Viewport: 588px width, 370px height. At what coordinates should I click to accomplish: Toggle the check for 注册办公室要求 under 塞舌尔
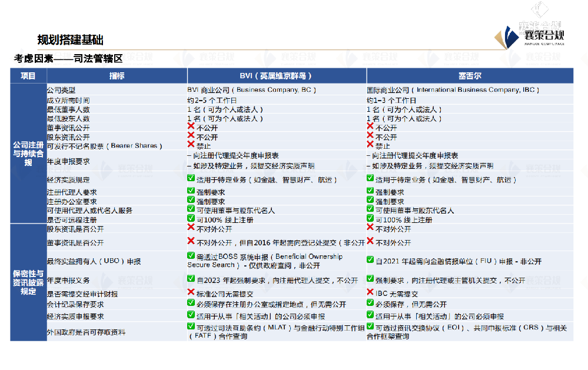pos(371,200)
